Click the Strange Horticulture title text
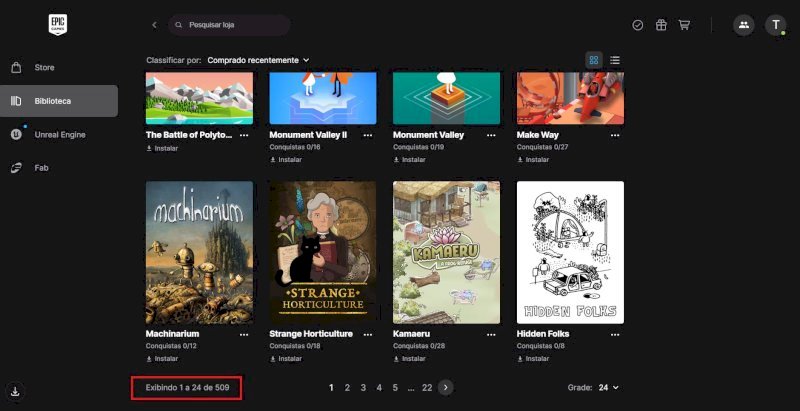This screenshot has width=800, height=411. tap(311, 334)
